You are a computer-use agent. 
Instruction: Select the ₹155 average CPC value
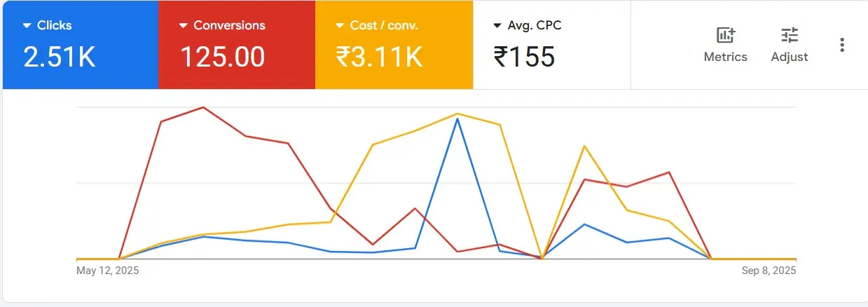[524, 57]
